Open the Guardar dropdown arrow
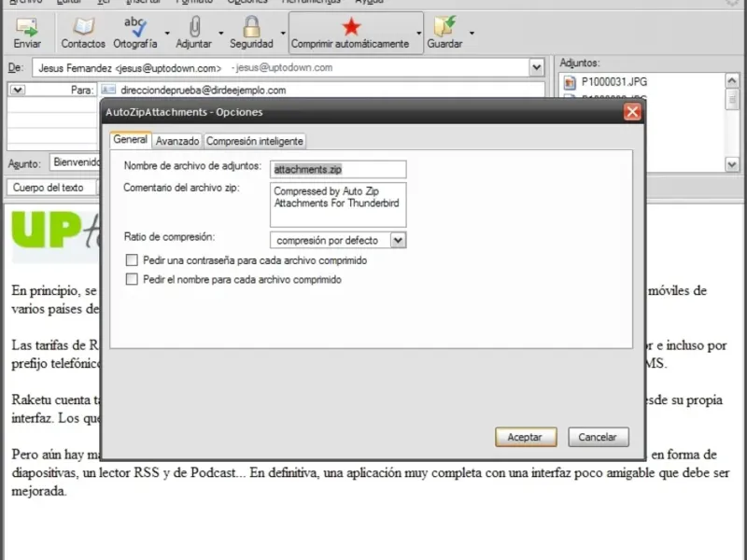This screenshot has width=747, height=560. [x=472, y=33]
